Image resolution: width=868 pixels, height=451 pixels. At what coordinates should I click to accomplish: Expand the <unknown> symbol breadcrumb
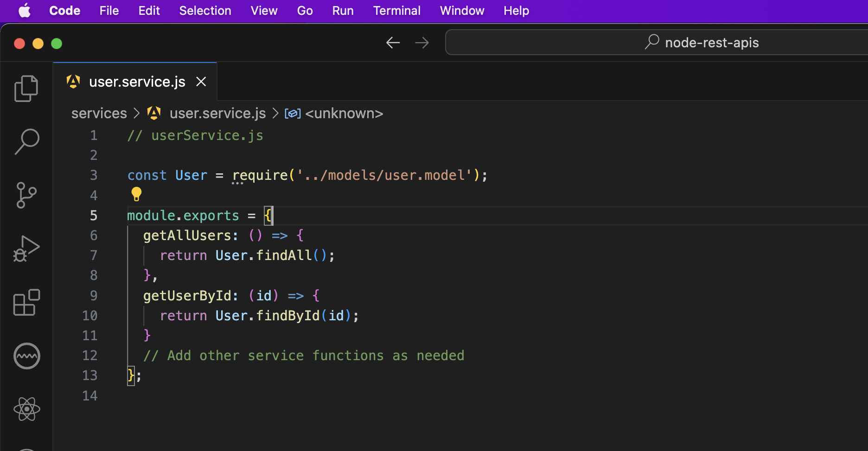(x=344, y=113)
